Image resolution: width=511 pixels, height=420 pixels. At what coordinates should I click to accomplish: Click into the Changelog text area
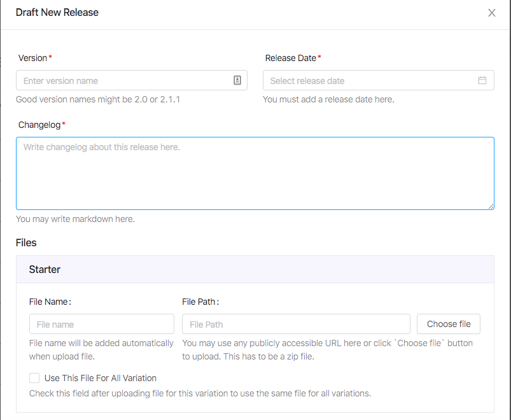(255, 173)
